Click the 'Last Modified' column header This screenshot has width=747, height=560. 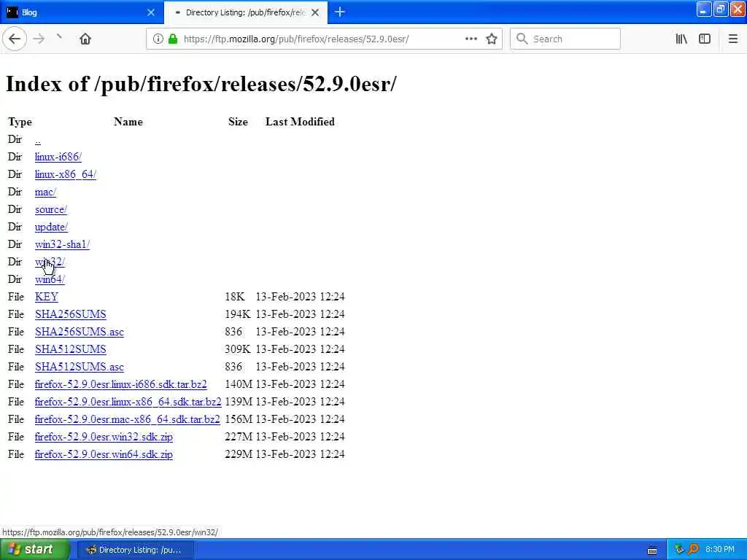(x=300, y=122)
